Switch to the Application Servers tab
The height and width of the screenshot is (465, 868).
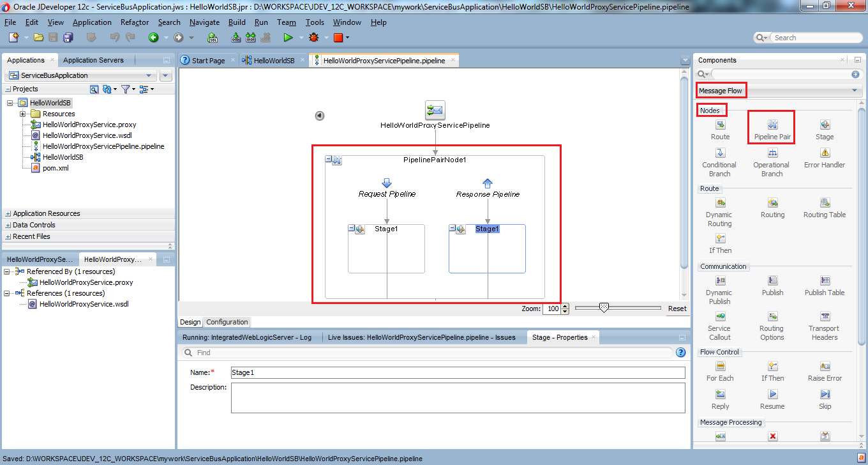click(93, 60)
